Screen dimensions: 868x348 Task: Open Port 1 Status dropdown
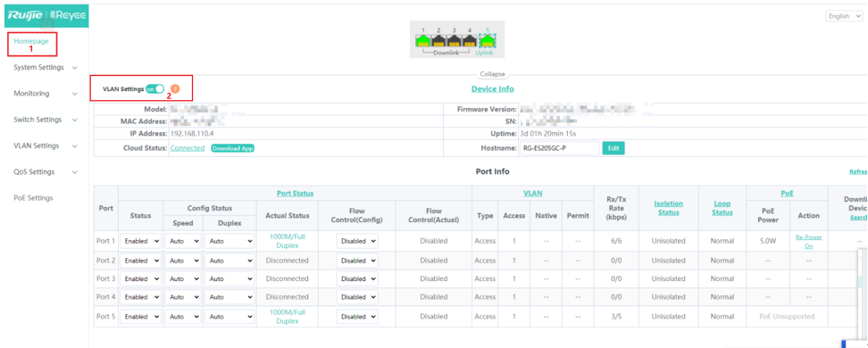[140, 241]
